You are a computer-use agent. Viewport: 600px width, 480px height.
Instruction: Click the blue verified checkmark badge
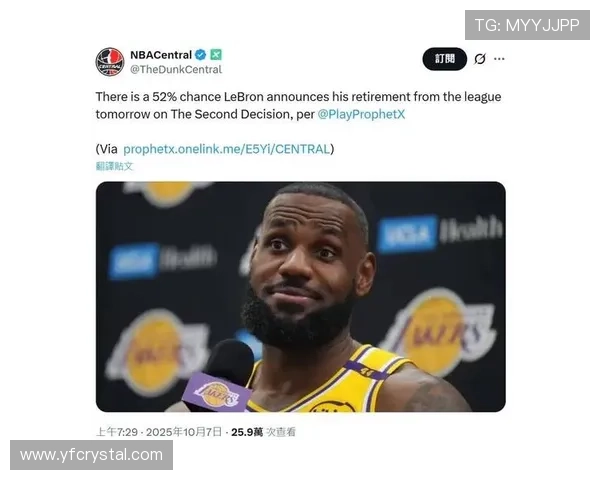pyautogui.click(x=201, y=55)
